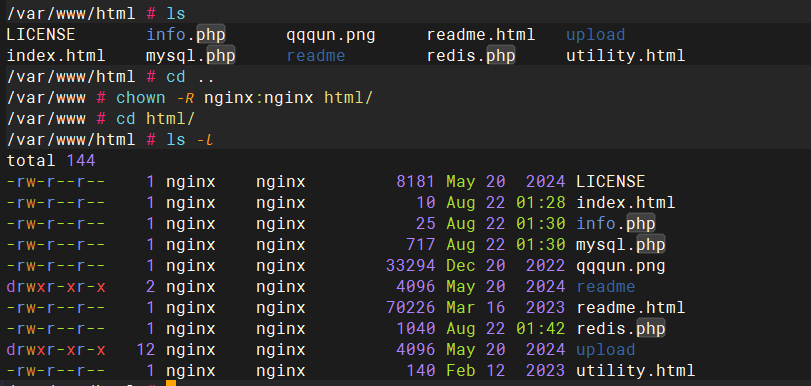Click the date 'Dec 20 2022'
The height and width of the screenshot is (386, 811).
pyautogui.click(x=506, y=266)
